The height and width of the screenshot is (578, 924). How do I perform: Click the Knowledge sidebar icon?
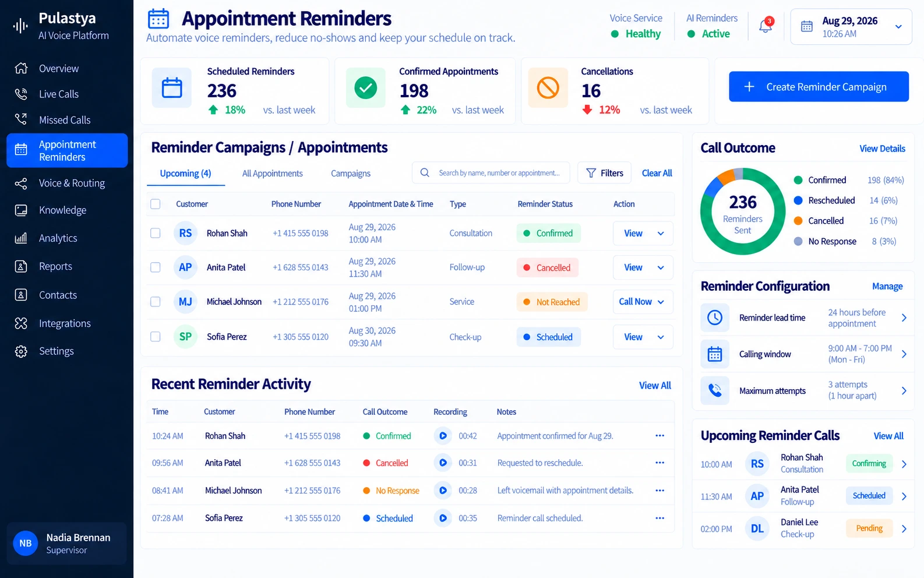(21, 210)
